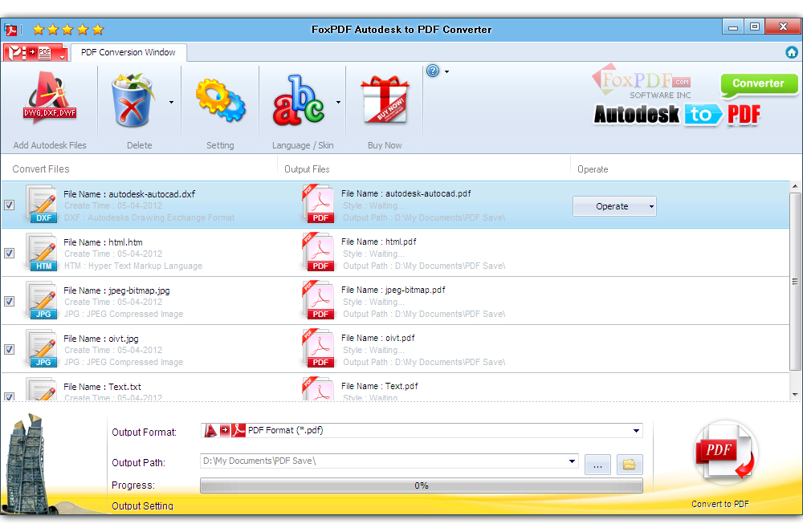Open the output folder icon button
803x532 pixels.
coord(630,465)
